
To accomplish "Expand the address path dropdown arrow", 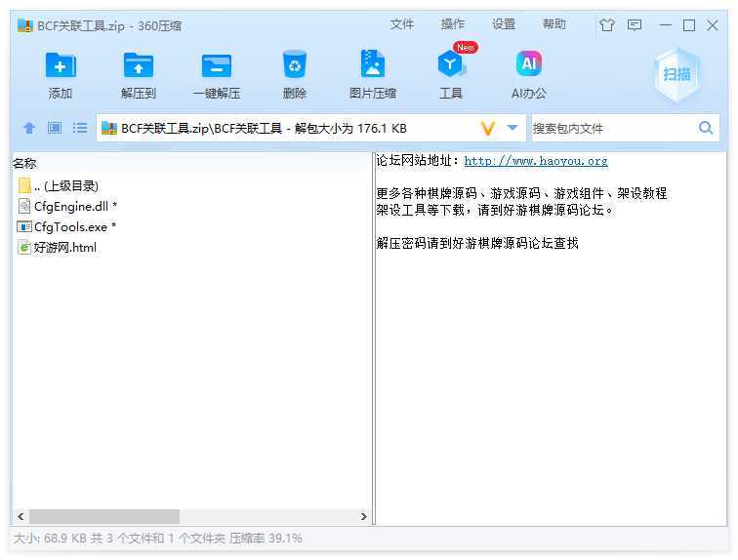I will pyautogui.click(x=512, y=128).
